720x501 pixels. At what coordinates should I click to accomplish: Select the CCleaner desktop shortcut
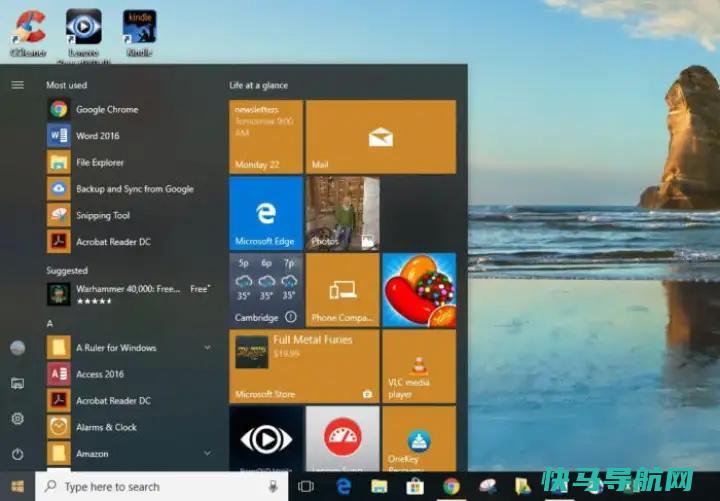coord(28,33)
